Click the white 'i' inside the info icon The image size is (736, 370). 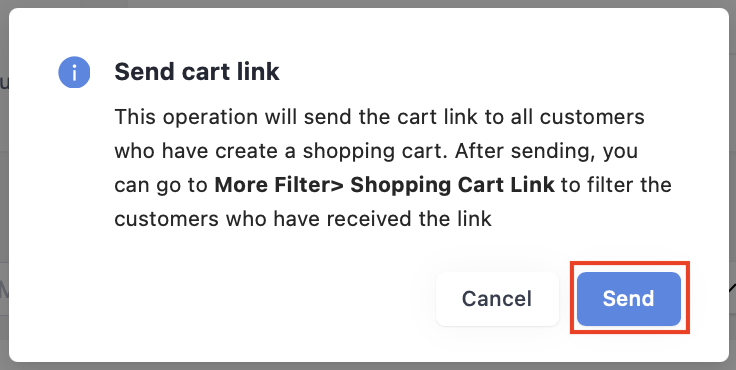tap(74, 72)
